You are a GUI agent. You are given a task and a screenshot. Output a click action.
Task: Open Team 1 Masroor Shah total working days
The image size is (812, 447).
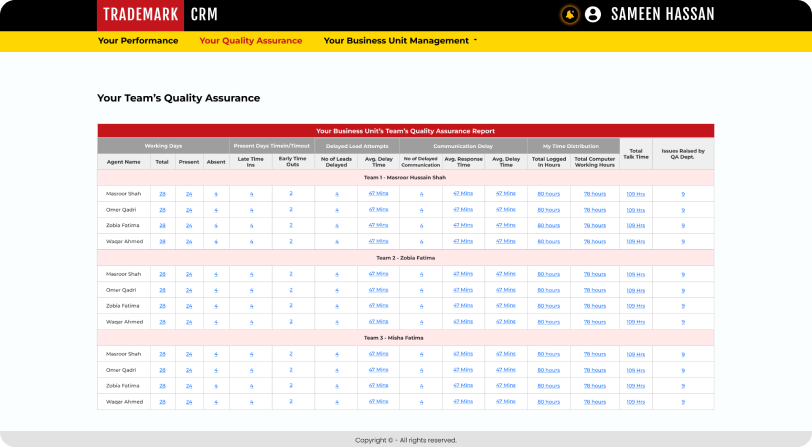161,193
